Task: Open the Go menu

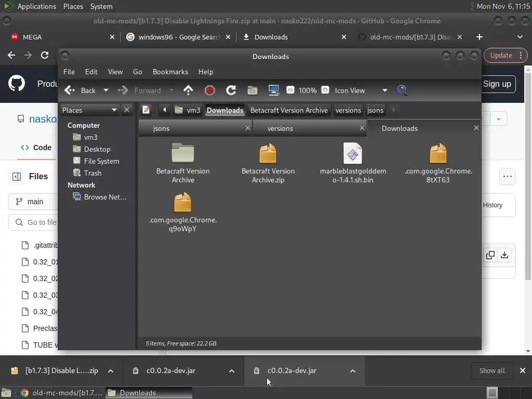Action: pyautogui.click(x=137, y=72)
